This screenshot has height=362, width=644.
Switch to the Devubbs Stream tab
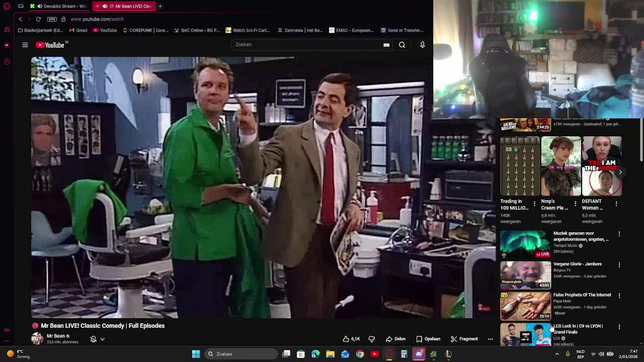tap(58, 6)
